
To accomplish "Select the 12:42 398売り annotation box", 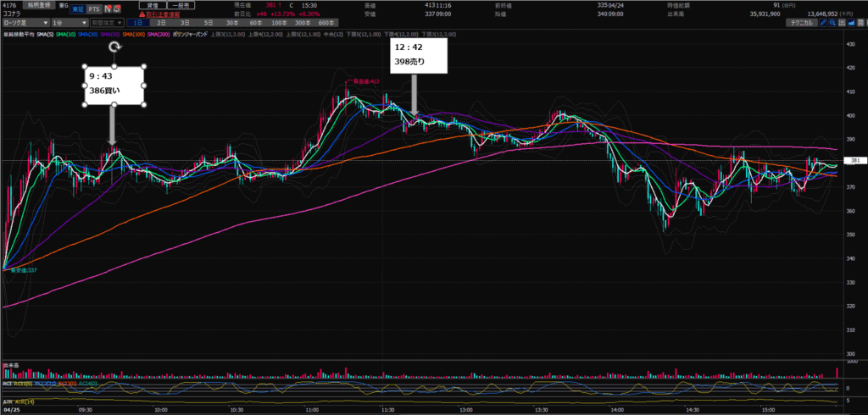I will coord(420,54).
